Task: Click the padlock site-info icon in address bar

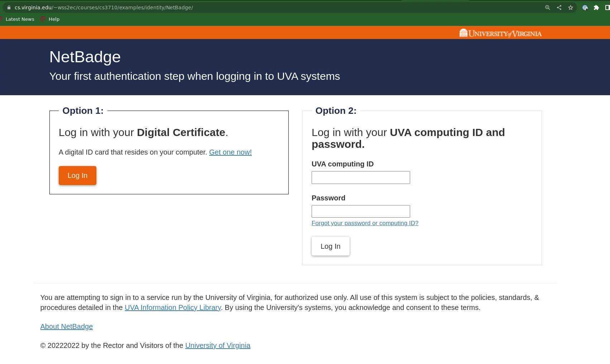Action: (x=9, y=8)
